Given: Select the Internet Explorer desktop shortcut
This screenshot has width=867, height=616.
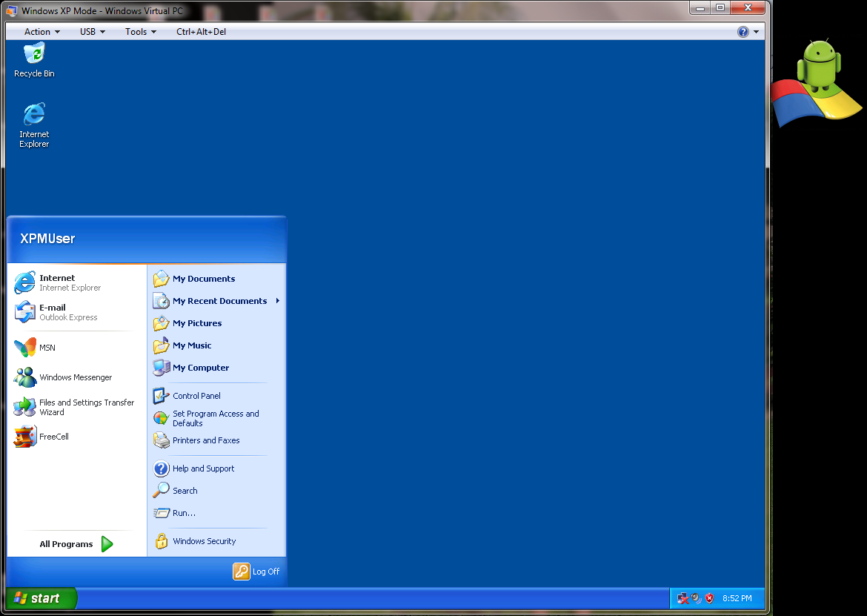Looking at the screenshot, I should (34, 125).
